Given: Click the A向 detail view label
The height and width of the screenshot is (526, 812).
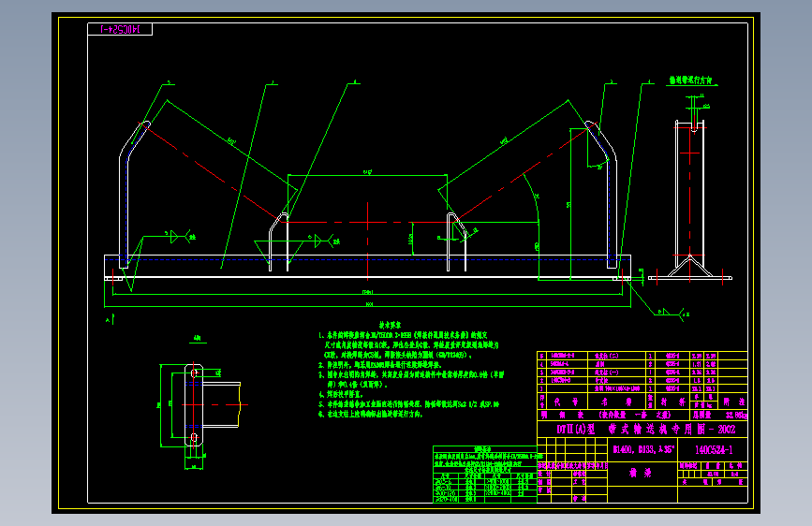Looking at the screenshot, I should tap(198, 338).
